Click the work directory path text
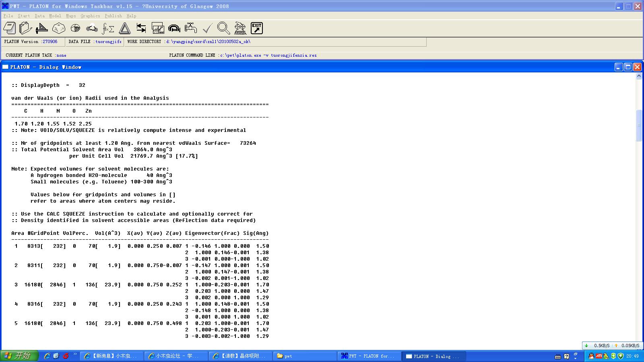The height and width of the screenshot is (362, 644). click(208, 42)
